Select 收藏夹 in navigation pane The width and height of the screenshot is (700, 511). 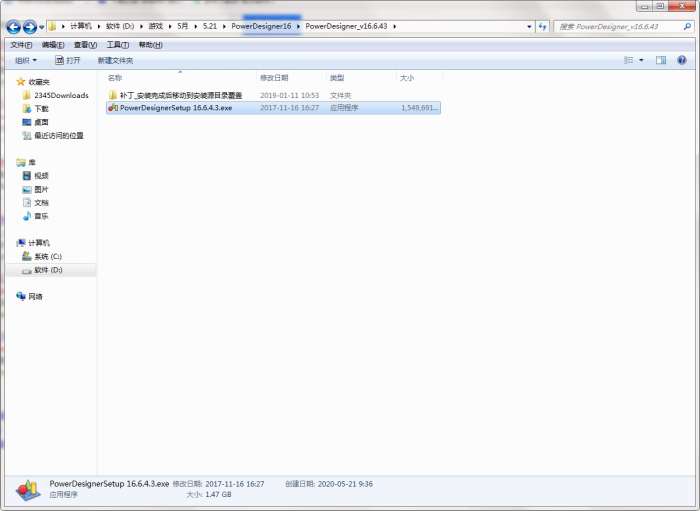click(x=39, y=82)
